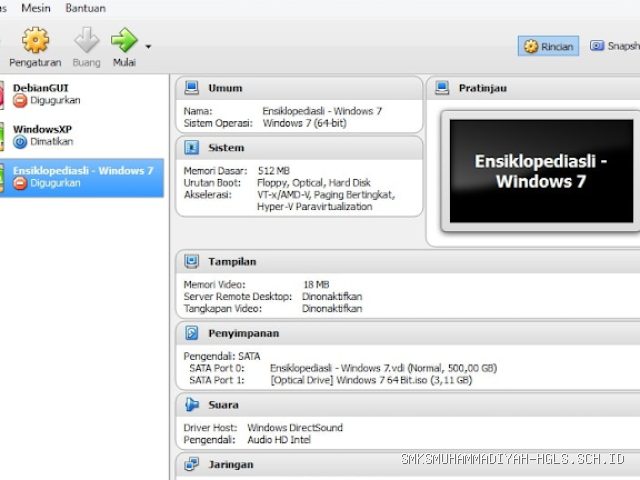Start the machine with Mulai arrow
This screenshot has height=480, width=640.
pyautogui.click(x=124, y=40)
